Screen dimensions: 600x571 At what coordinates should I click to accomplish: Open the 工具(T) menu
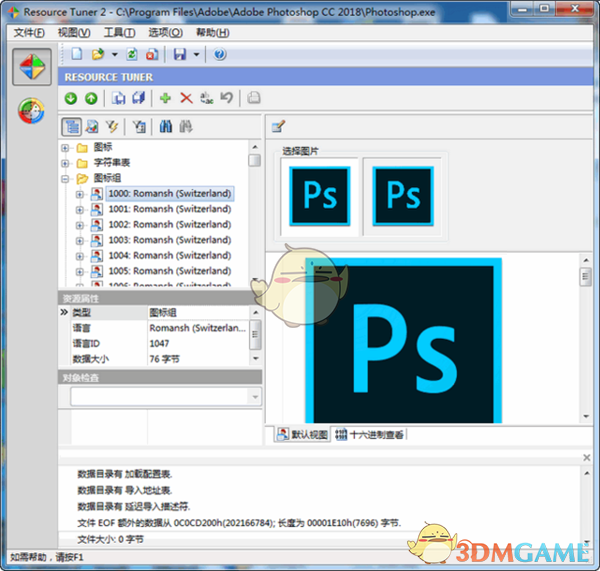coord(119,32)
